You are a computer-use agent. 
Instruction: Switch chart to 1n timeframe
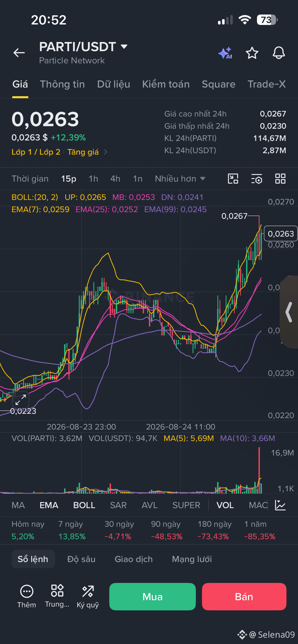137,179
